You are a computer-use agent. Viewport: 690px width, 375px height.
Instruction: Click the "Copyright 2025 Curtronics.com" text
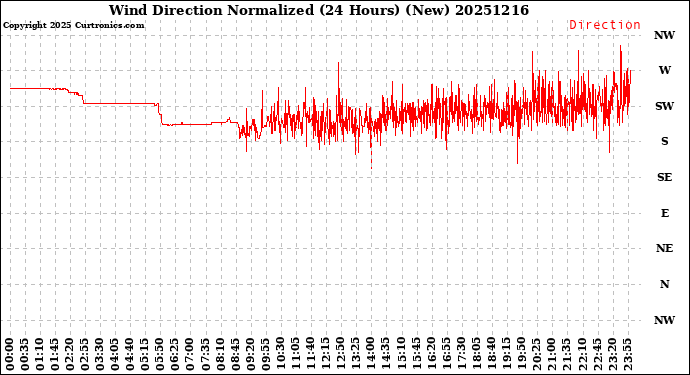pos(73,25)
